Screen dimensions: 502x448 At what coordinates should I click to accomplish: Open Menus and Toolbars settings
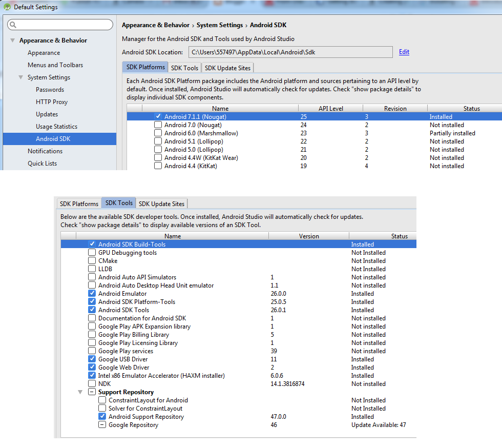(x=55, y=65)
